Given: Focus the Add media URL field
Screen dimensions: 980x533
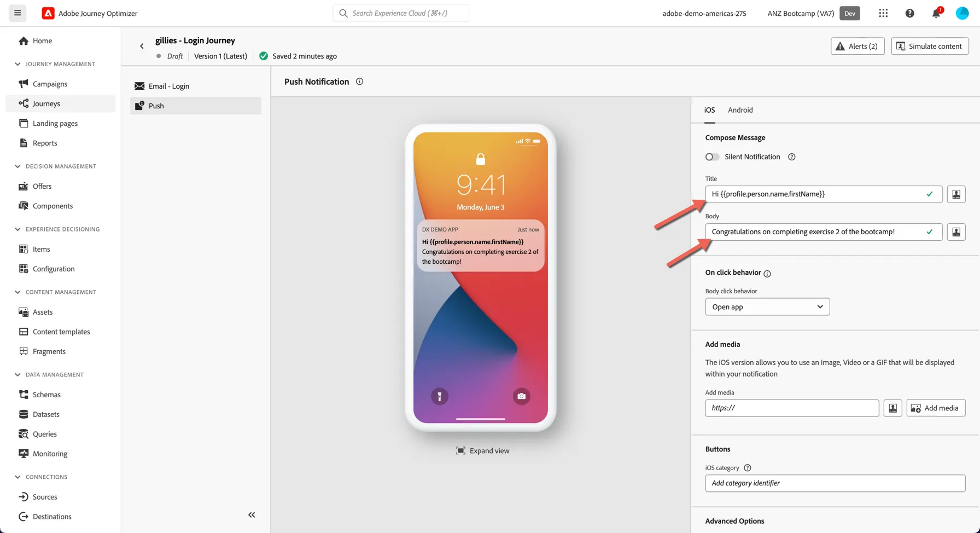Looking at the screenshot, I should pos(792,408).
